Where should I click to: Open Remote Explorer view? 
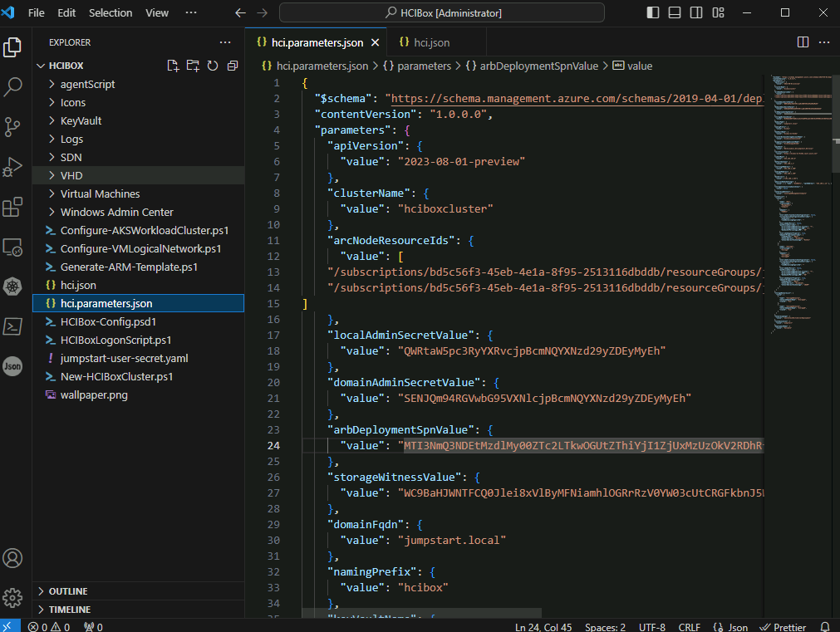click(x=12, y=247)
